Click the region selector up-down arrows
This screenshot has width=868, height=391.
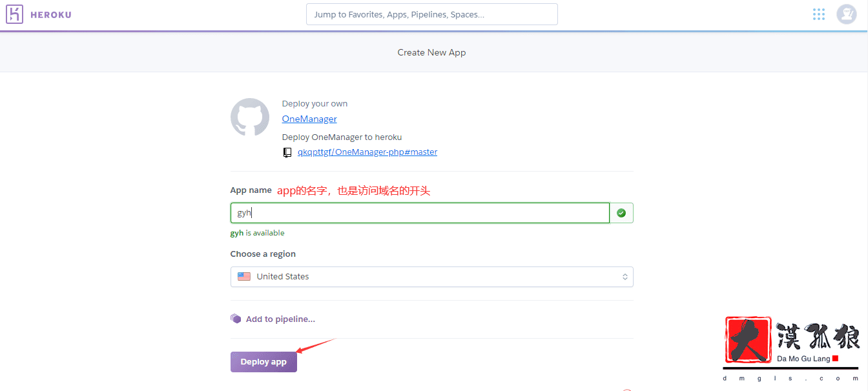625,277
